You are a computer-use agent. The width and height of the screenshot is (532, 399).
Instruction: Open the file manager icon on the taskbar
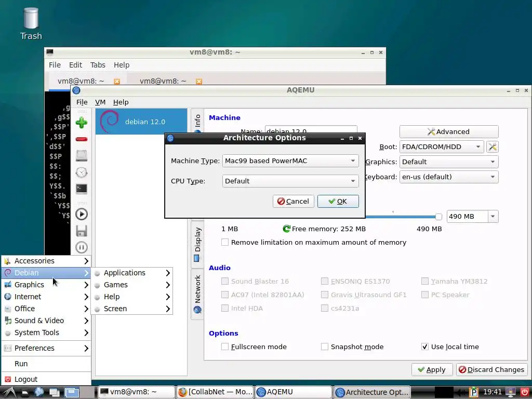pyautogui.click(x=25, y=393)
